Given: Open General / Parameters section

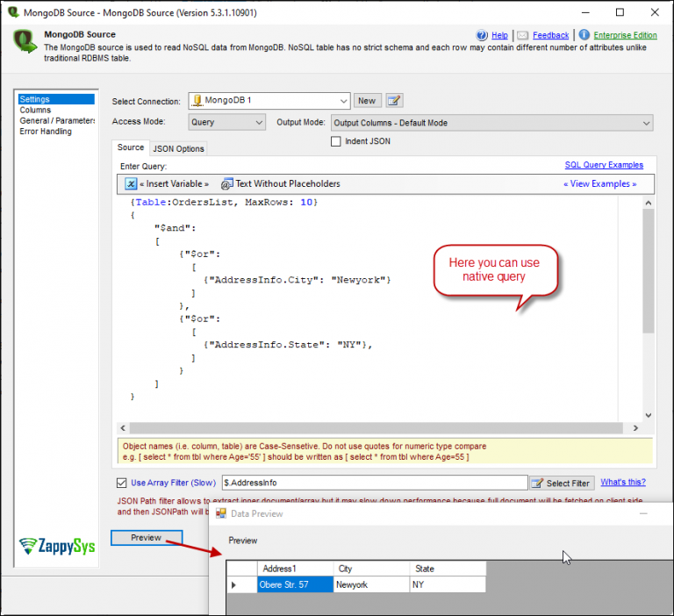Looking at the screenshot, I should tap(57, 121).
